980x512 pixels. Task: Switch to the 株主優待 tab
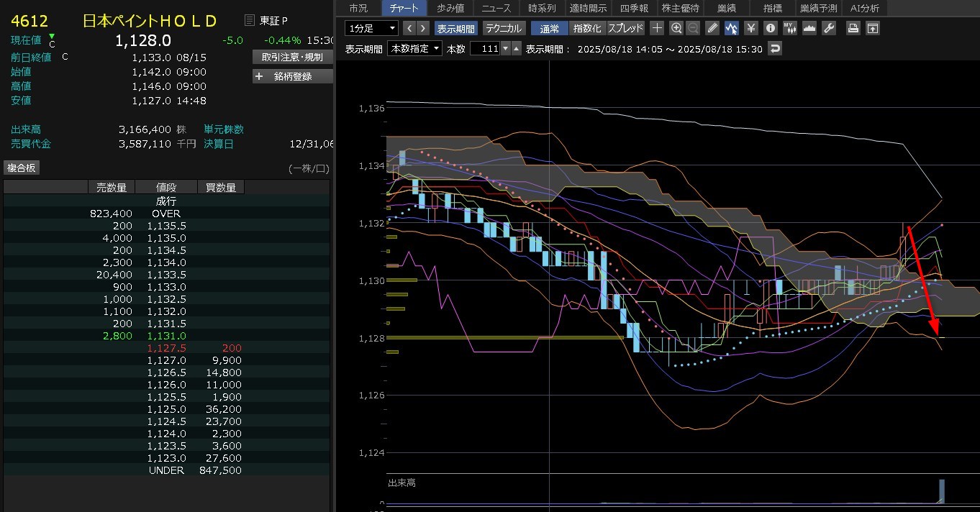pyautogui.click(x=680, y=8)
